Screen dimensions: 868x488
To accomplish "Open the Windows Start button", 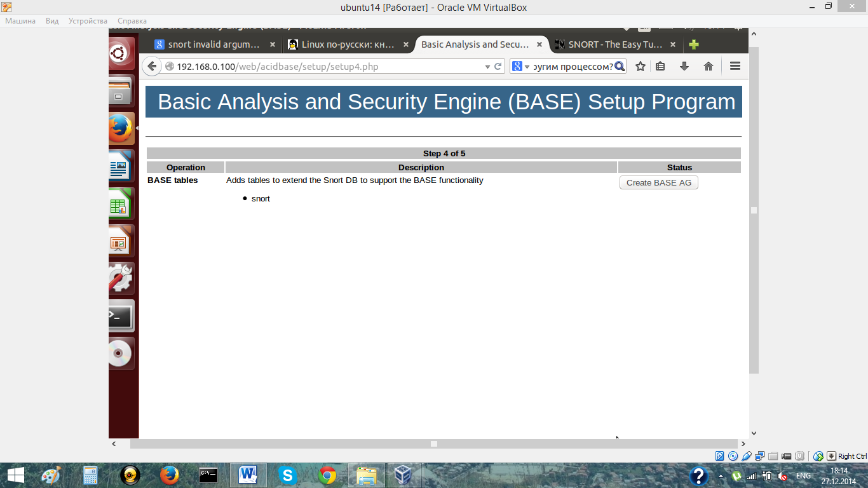I will tap(15, 475).
